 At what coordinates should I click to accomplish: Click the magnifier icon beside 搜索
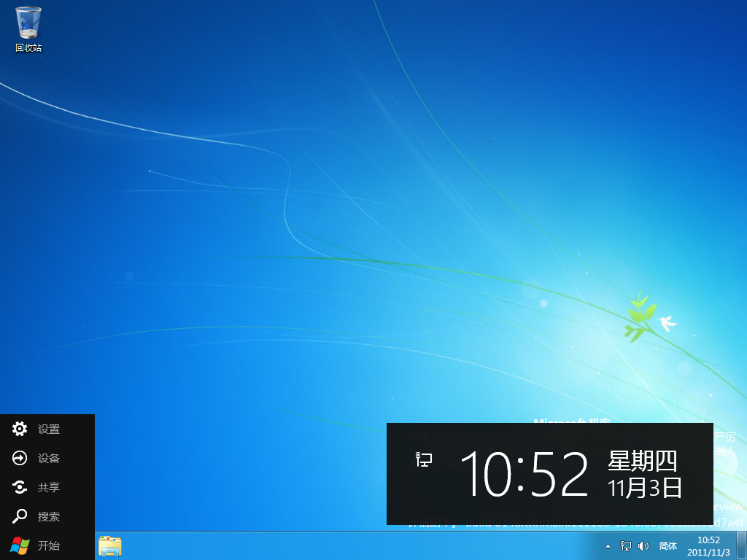coord(20,516)
